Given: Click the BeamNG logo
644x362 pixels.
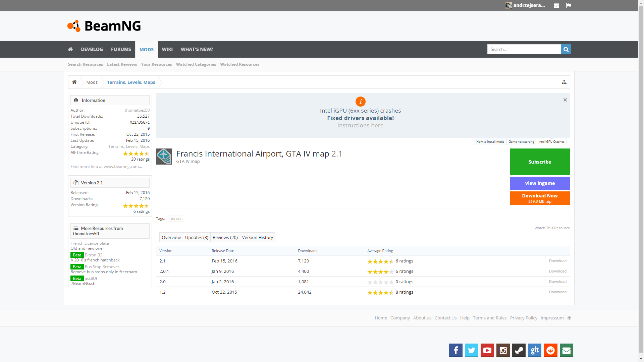Looking at the screenshot, I should click(x=104, y=26).
